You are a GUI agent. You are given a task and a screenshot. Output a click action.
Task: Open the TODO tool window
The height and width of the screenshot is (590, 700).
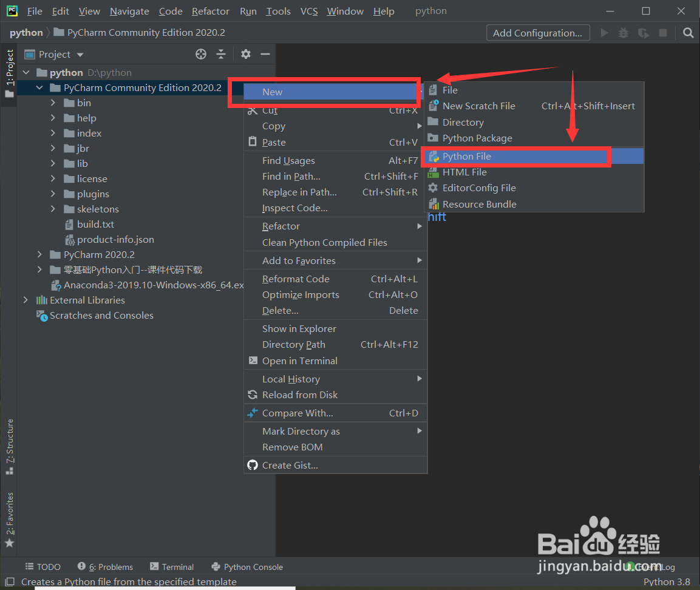[x=43, y=566]
